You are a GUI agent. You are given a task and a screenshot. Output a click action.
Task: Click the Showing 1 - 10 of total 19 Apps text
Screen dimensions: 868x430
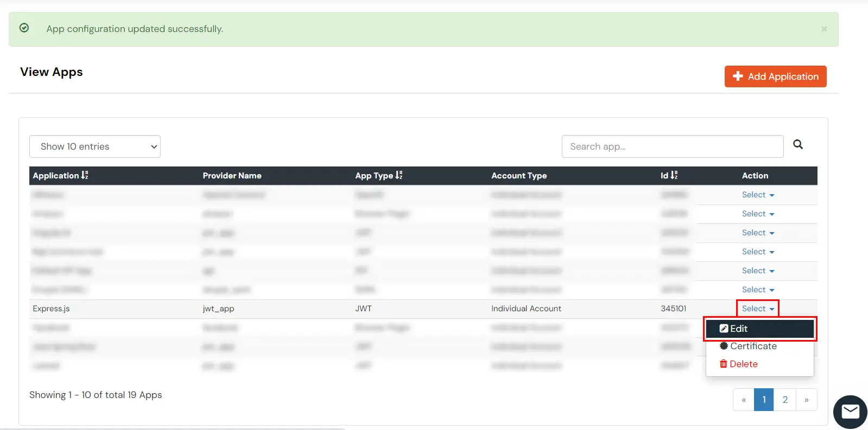tap(96, 395)
